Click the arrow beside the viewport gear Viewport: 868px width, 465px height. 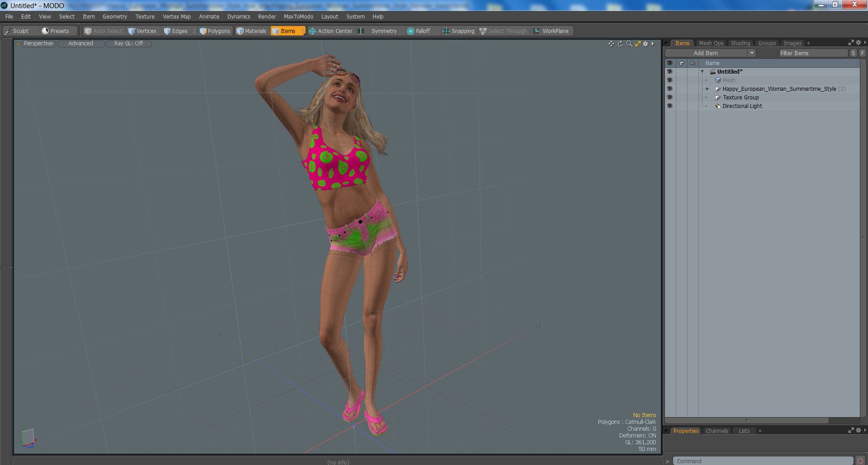coord(653,44)
